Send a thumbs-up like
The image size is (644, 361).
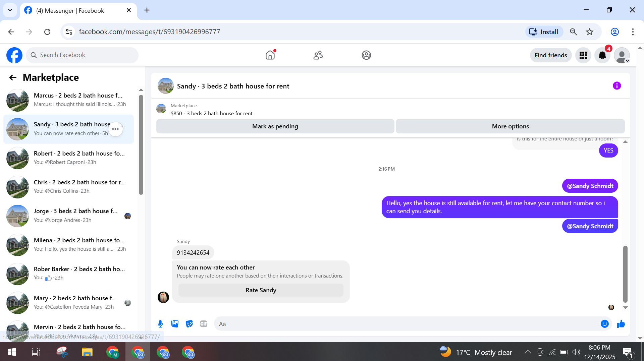click(621, 324)
